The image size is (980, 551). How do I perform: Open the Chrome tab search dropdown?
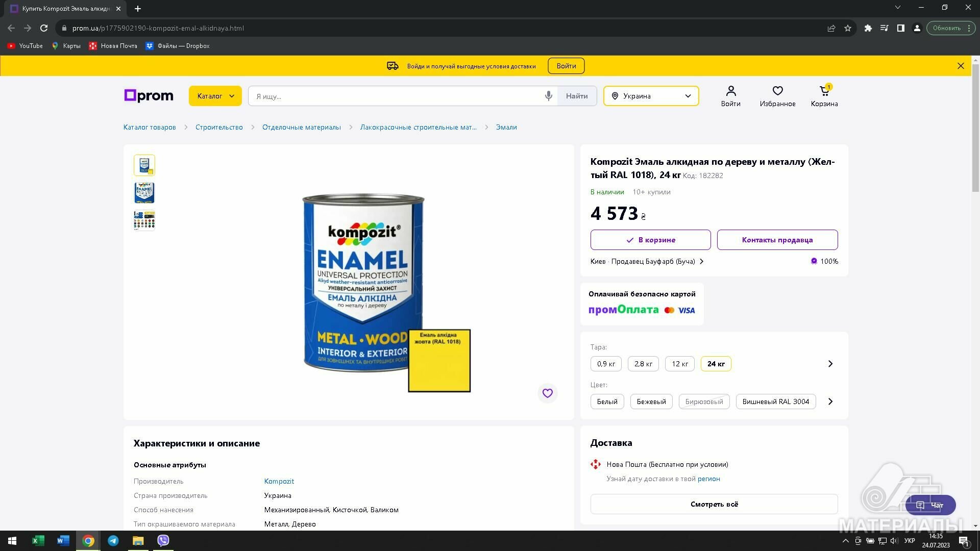click(898, 7)
